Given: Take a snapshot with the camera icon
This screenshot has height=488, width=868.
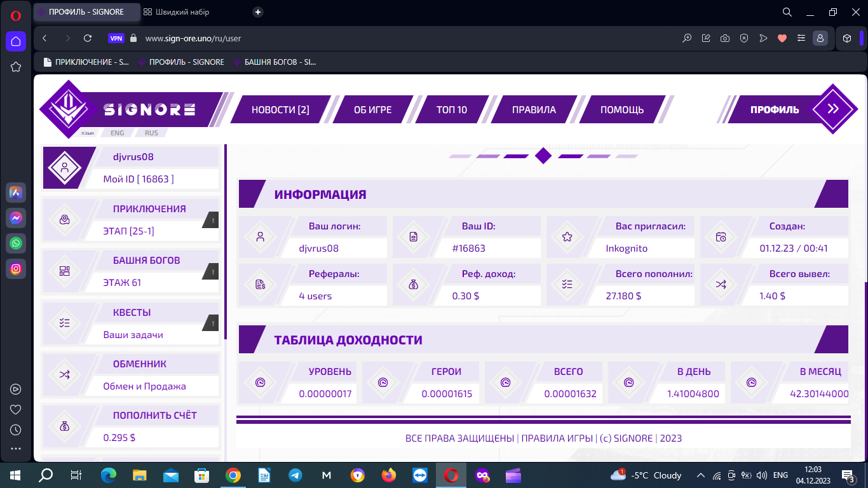Looking at the screenshot, I should 725,38.
